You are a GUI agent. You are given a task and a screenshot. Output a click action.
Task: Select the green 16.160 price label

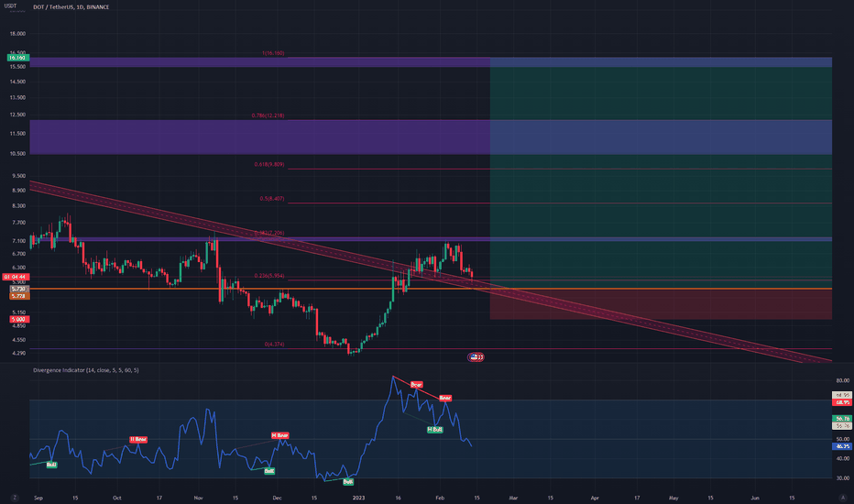[18, 58]
